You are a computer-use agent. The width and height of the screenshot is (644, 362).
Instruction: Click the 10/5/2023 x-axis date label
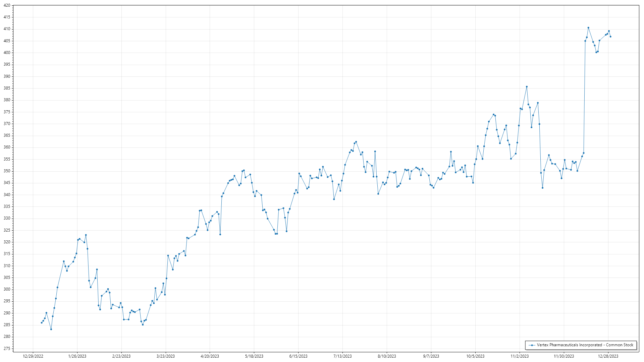[x=475, y=356]
